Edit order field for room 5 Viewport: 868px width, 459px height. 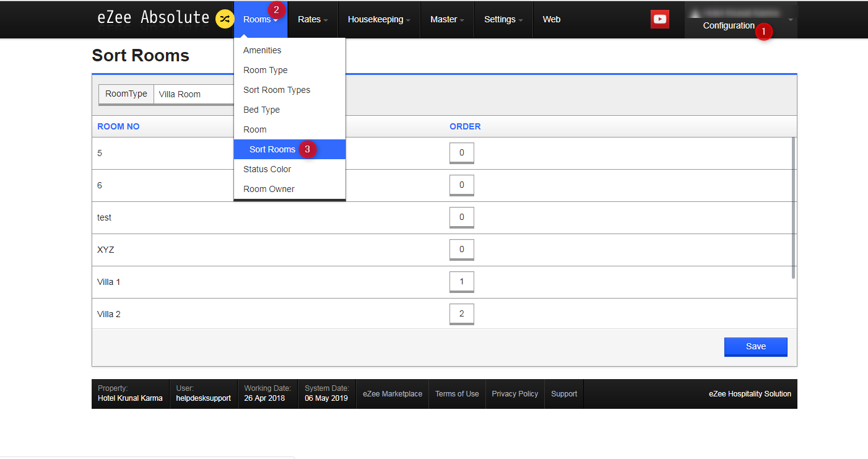tap(461, 153)
